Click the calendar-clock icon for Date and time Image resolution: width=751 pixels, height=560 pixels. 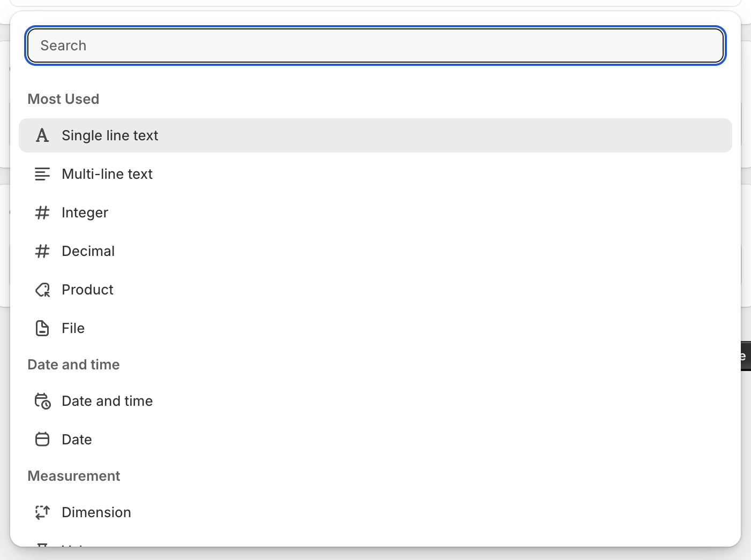[x=42, y=401]
